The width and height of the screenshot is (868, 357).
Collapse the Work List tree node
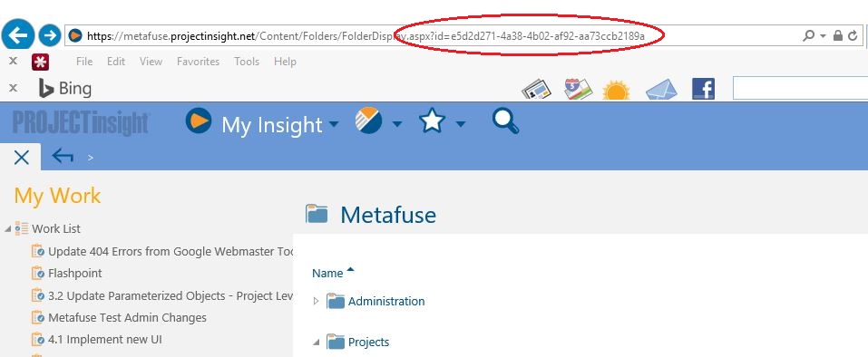click(8, 229)
